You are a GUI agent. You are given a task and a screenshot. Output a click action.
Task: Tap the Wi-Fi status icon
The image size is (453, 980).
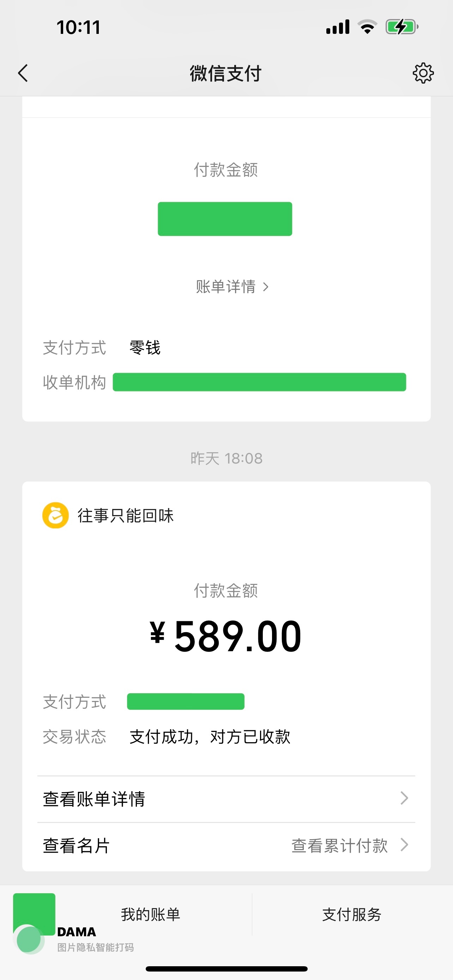pyautogui.click(x=367, y=27)
